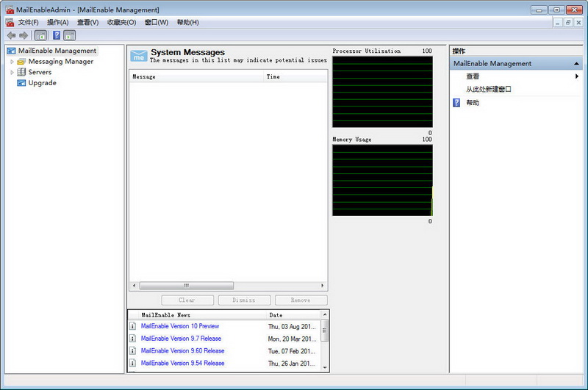
Task: Open the 查看(V) menu
Action: [87, 23]
